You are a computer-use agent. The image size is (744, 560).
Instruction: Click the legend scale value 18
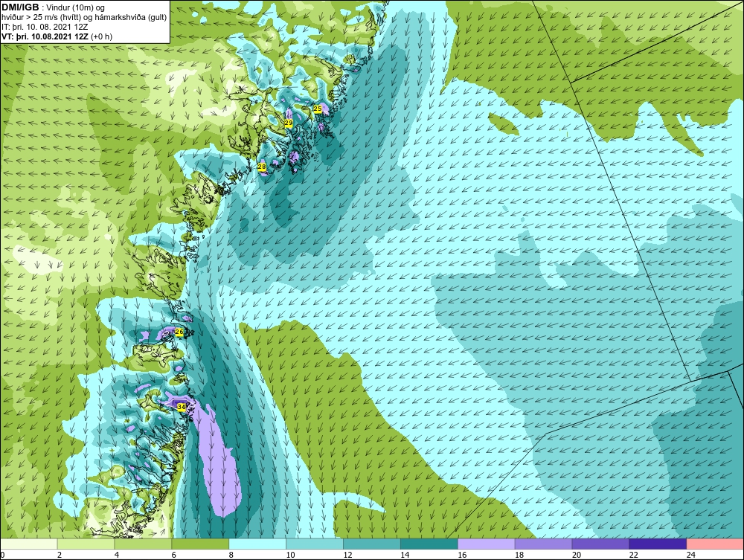coord(519,555)
